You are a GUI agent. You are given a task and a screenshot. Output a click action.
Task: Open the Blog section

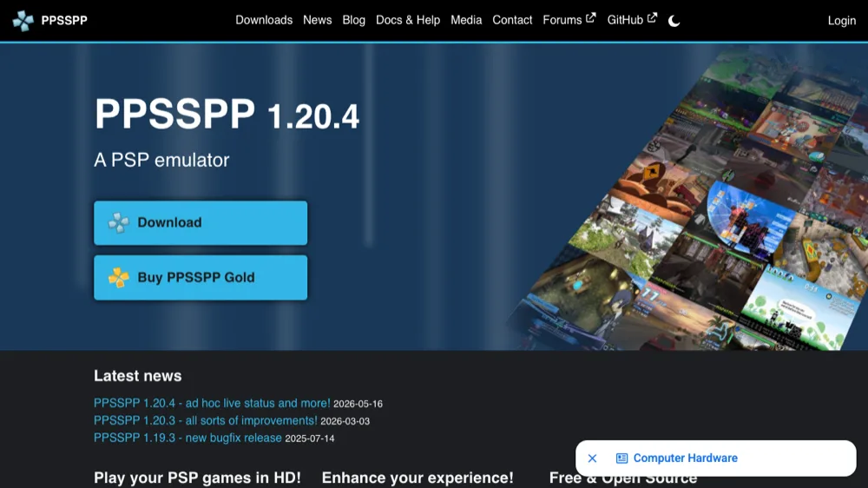pos(354,20)
